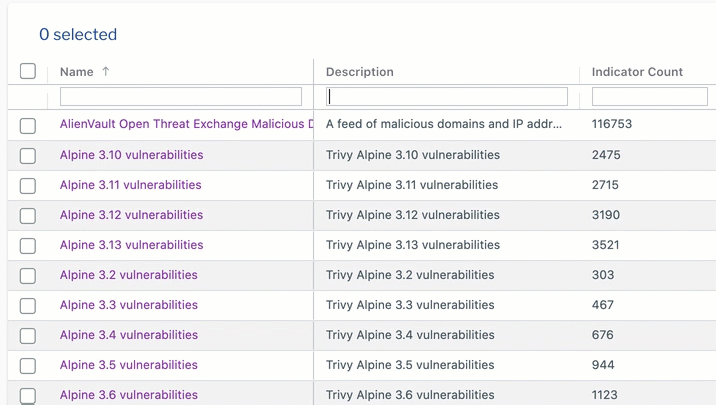Open AlienVault Open Threat Exchange Malicious link
This screenshot has height=405, width=716.
pyautogui.click(x=186, y=124)
